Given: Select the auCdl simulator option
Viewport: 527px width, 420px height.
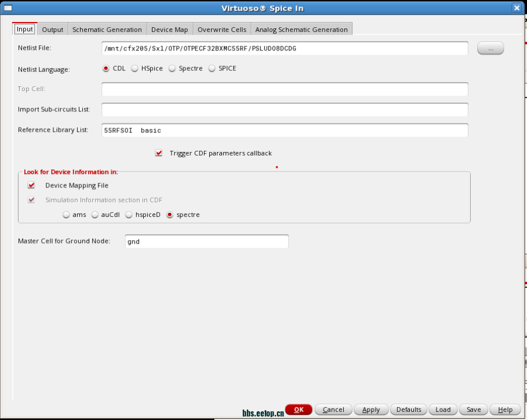Looking at the screenshot, I should tap(95, 215).
